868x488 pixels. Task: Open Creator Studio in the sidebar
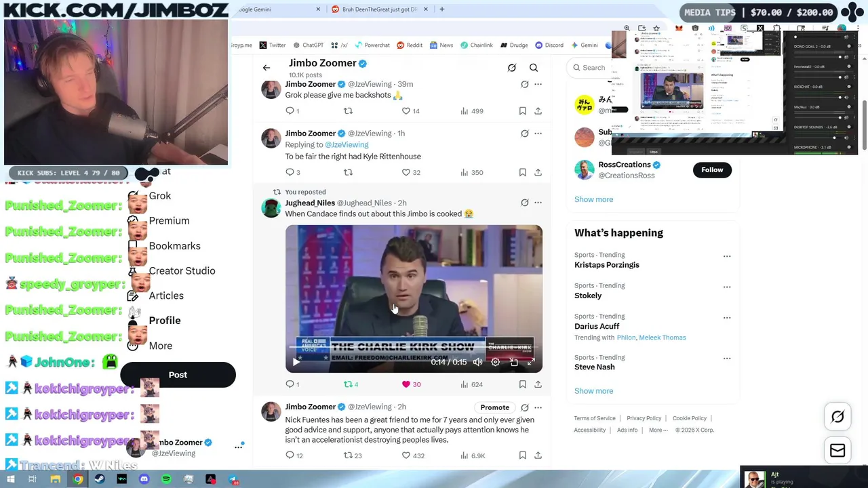pos(182,271)
